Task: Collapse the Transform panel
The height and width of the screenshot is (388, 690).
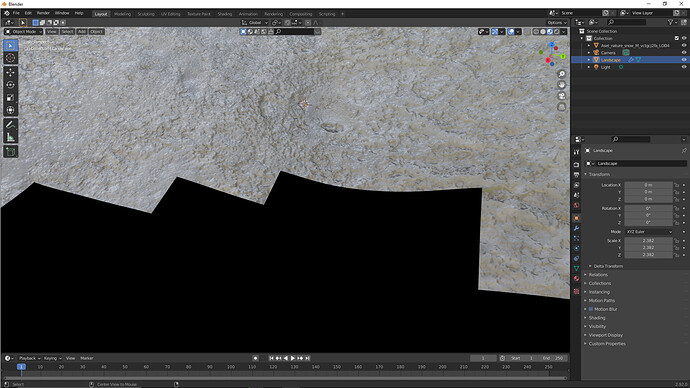Action: coord(599,174)
